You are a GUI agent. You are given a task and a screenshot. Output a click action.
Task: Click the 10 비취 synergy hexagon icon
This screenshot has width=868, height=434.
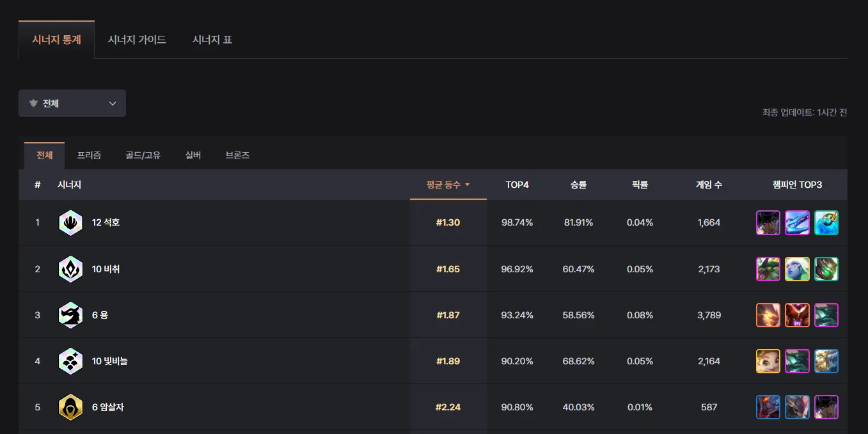point(70,269)
